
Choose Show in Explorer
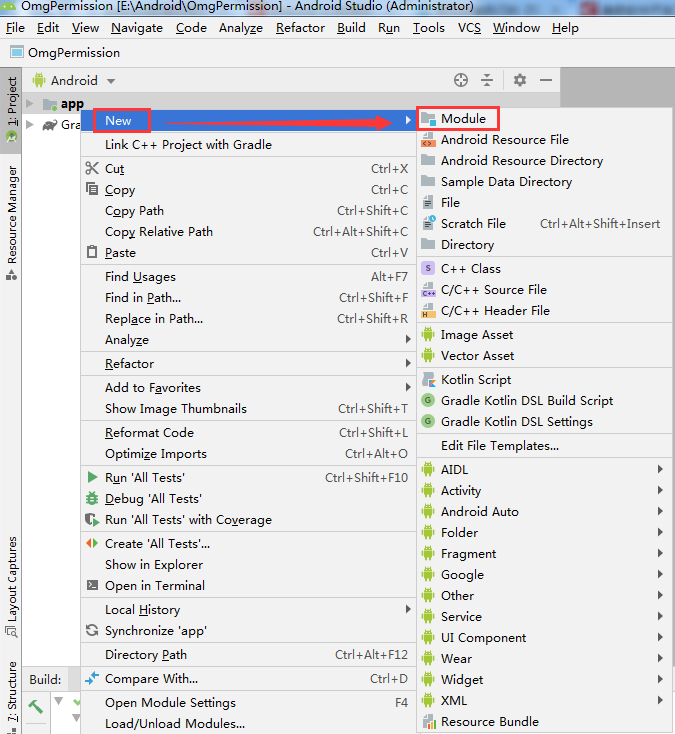pyautogui.click(x=248, y=565)
